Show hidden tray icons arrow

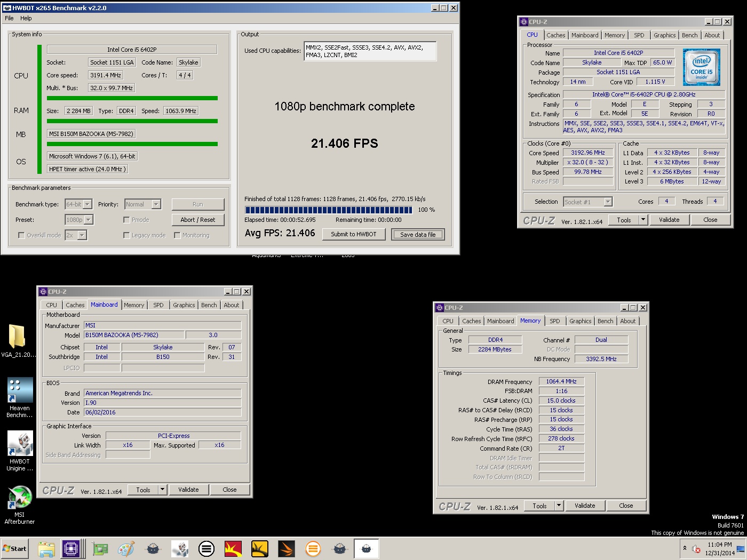[x=685, y=548]
